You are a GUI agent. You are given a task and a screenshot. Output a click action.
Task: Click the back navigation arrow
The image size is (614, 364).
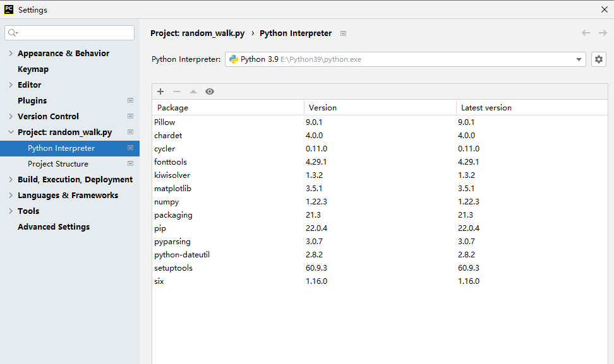586,33
